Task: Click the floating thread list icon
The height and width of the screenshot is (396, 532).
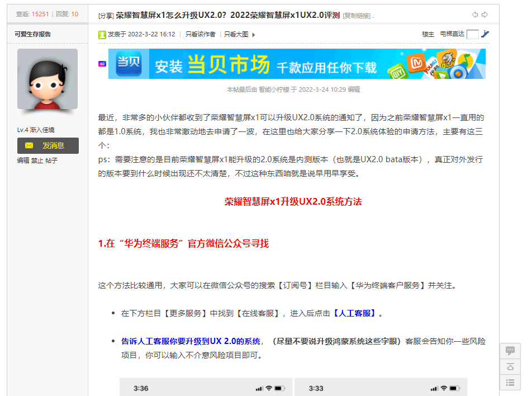Action: click(510, 383)
